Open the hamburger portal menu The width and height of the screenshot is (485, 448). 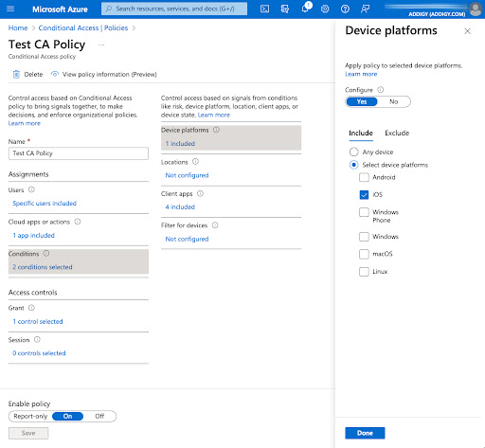click(x=10, y=9)
